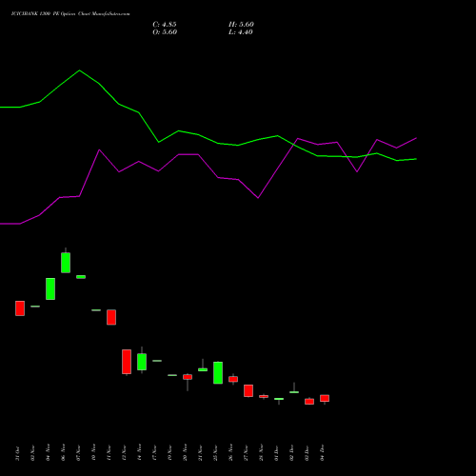Image resolution: width=476 pixels, height=476 pixels.
Task: Click the '10 Nov' date label
Action: click(x=93, y=453)
